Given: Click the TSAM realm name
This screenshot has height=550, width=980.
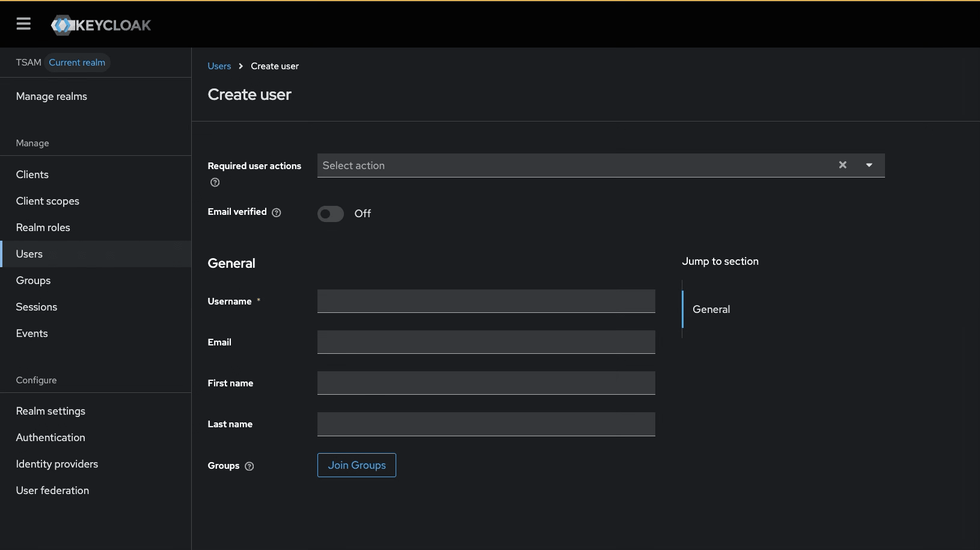Looking at the screenshot, I should tap(29, 63).
